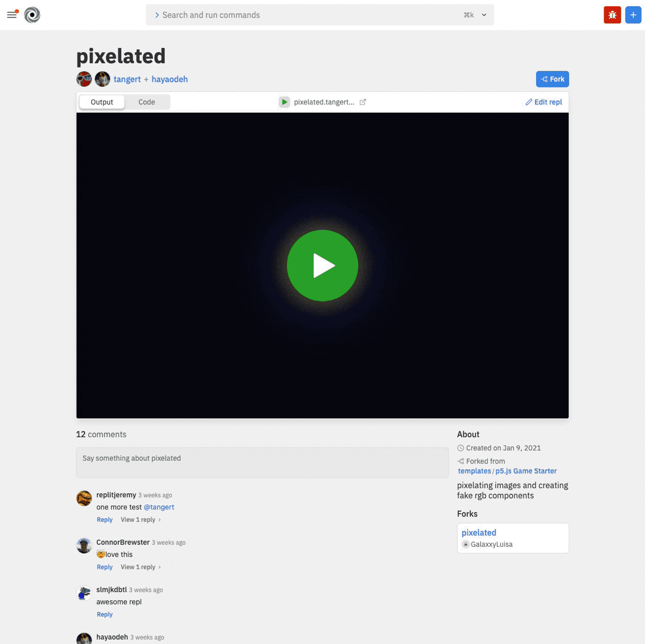Expand replies under replitjeremy's comment
Image resolution: width=645 pixels, height=644 pixels.
click(x=141, y=519)
